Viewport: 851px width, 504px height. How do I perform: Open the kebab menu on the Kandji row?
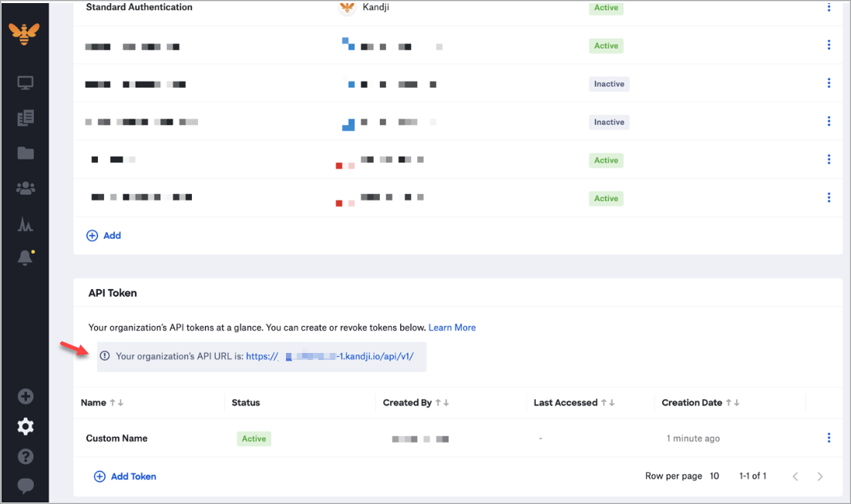coord(829,7)
